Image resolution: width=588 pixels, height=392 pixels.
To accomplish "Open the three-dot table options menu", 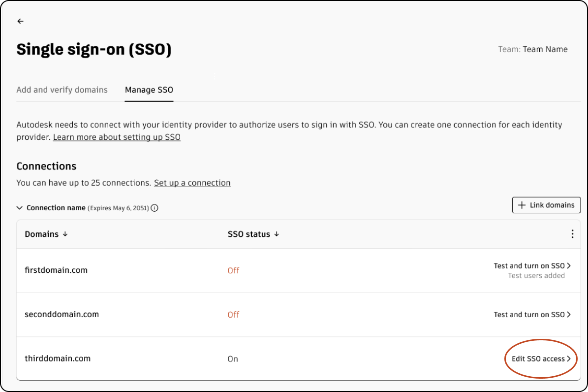I will point(572,234).
